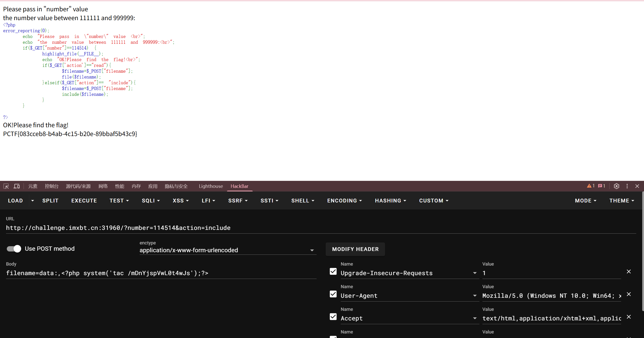The image size is (644, 338).
Task: Remove the Accept header with X
Action: [x=629, y=317]
